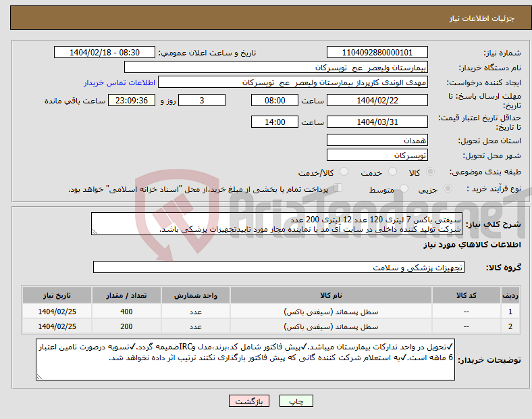This screenshot has height=419, width=532.
Task: Select the متوسط purchase type radio
Action: (404, 188)
